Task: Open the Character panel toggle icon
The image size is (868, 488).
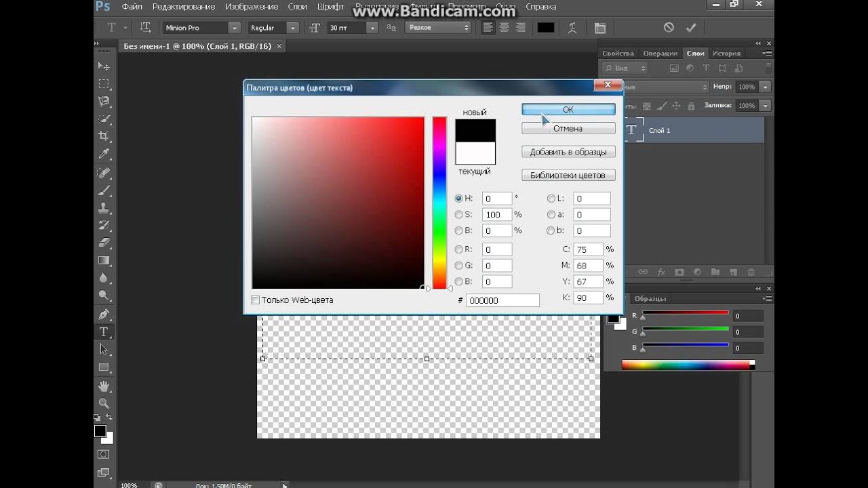Action: click(x=599, y=28)
